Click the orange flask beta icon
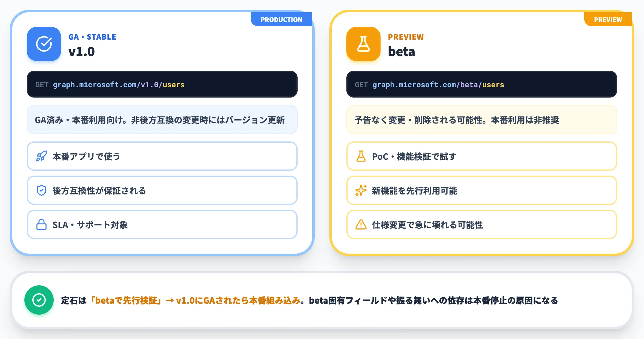The width and height of the screenshot is (644, 339). click(x=363, y=44)
